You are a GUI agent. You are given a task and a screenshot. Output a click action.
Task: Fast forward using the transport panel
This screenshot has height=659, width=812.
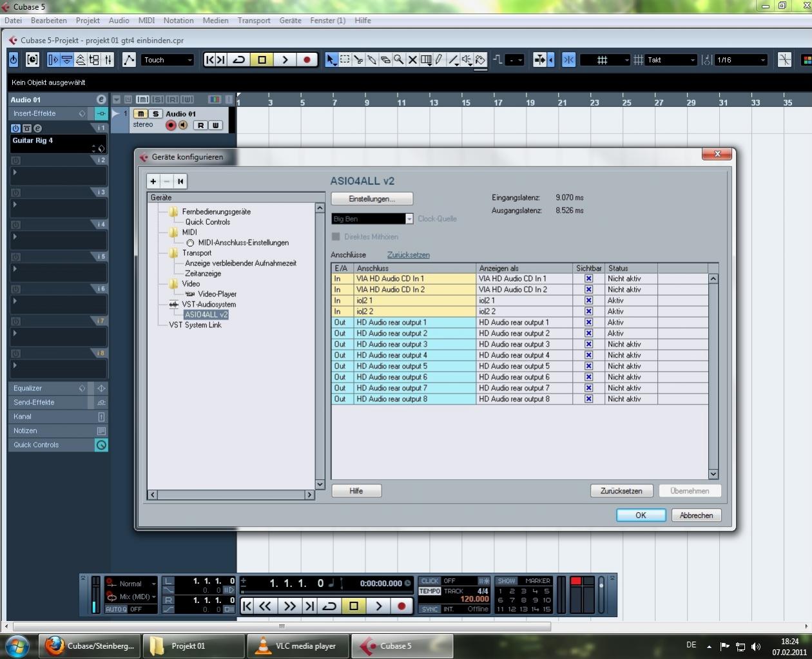(x=289, y=606)
